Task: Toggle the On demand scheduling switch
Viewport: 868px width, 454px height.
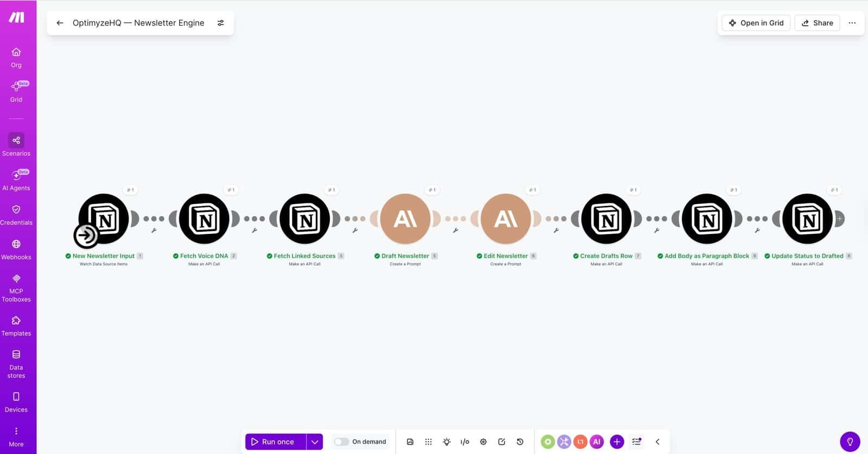Action: point(341,442)
